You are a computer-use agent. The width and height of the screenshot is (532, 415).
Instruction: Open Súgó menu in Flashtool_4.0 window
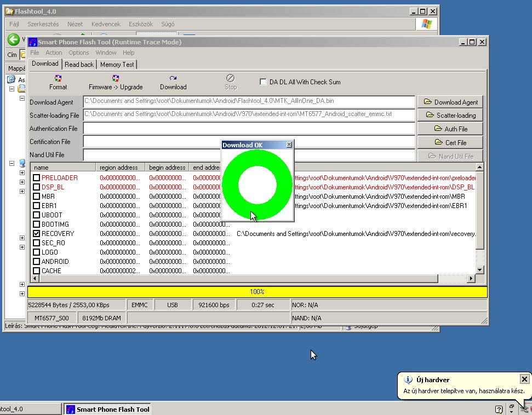pos(168,24)
